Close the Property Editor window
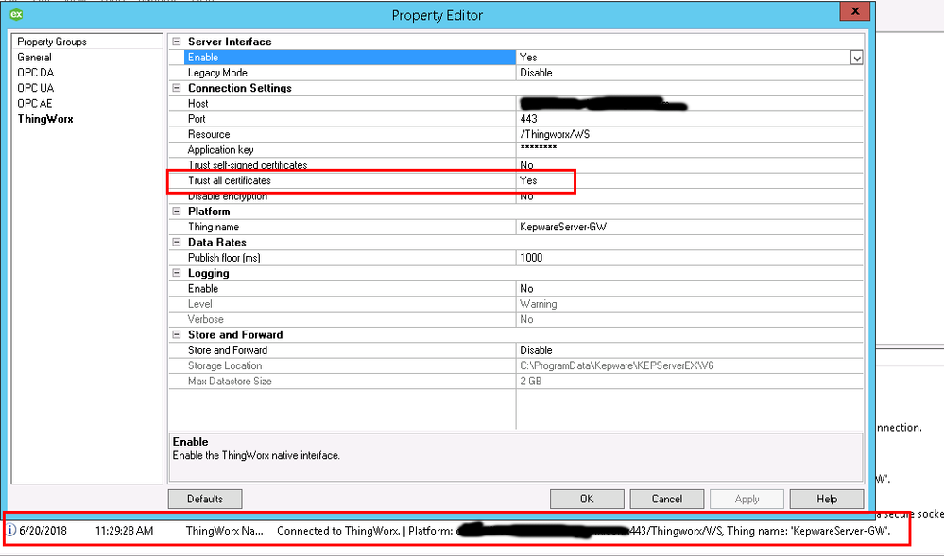Screen dimensions: 944x560 click(855, 10)
